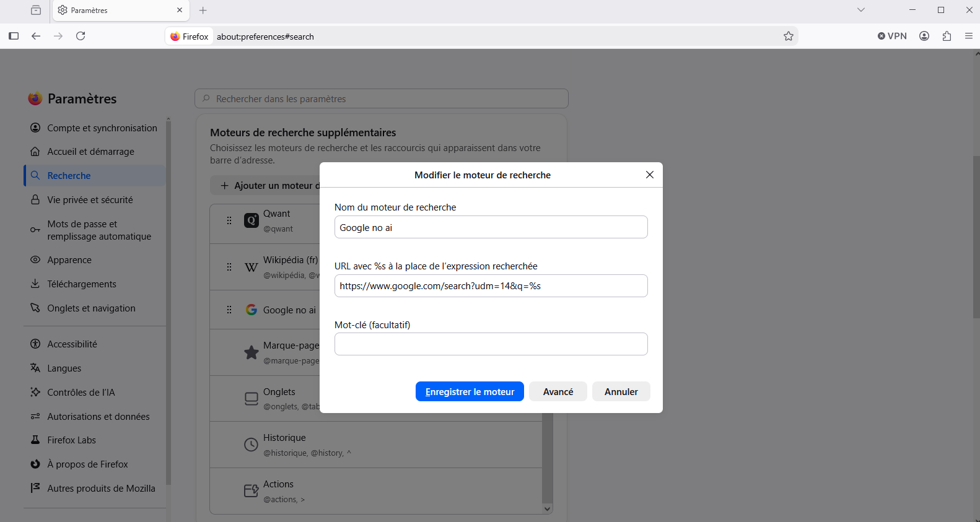Close the Paramètres tab
Screen dimensions: 980x522
[x=180, y=10]
